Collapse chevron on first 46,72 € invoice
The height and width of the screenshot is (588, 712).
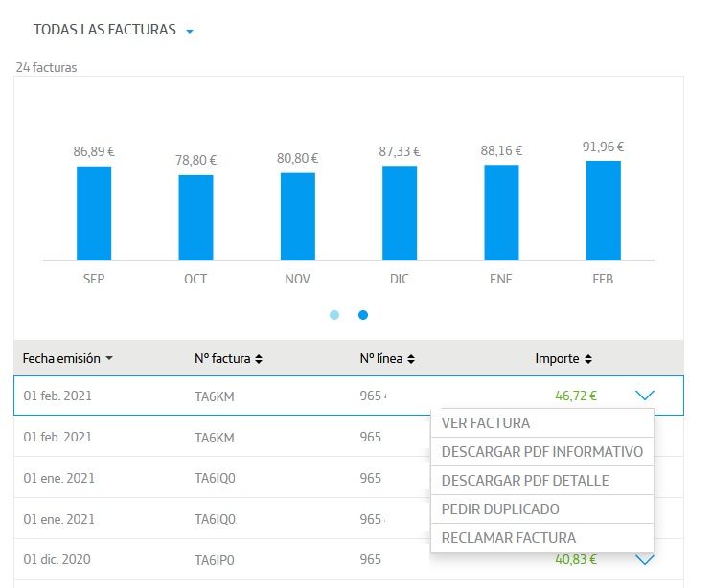click(645, 395)
